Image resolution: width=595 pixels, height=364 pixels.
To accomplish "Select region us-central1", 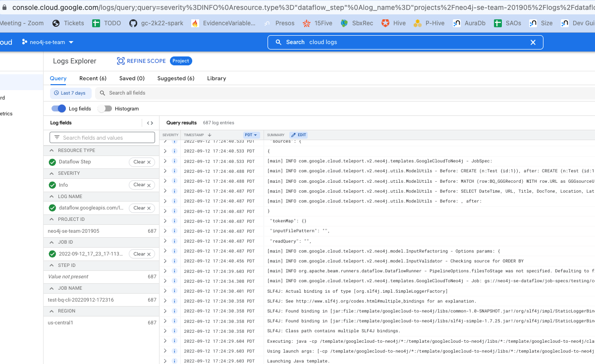I will (x=60, y=322).
